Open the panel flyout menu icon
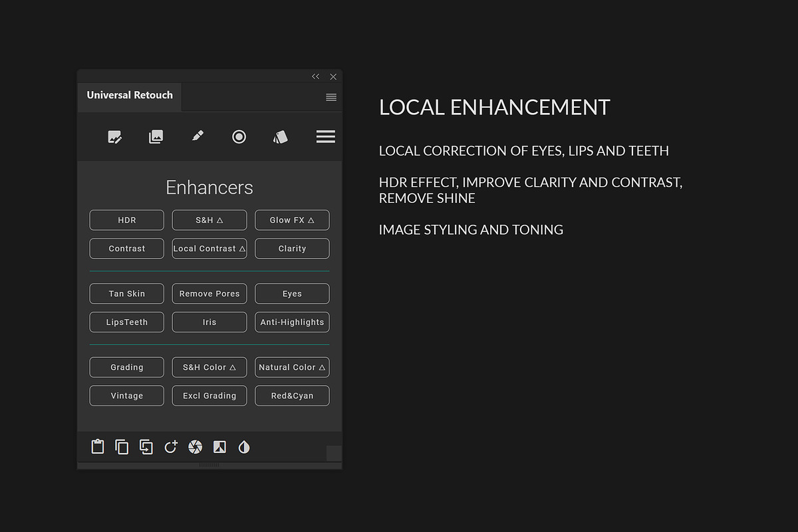Image resolution: width=798 pixels, height=532 pixels. click(x=331, y=97)
